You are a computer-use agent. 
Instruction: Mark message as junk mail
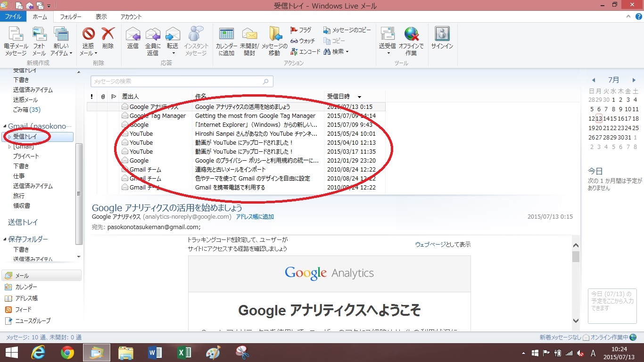click(88, 41)
